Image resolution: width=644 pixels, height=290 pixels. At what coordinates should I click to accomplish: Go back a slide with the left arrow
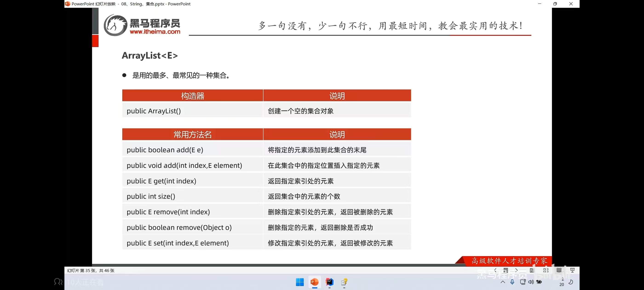pos(495,270)
